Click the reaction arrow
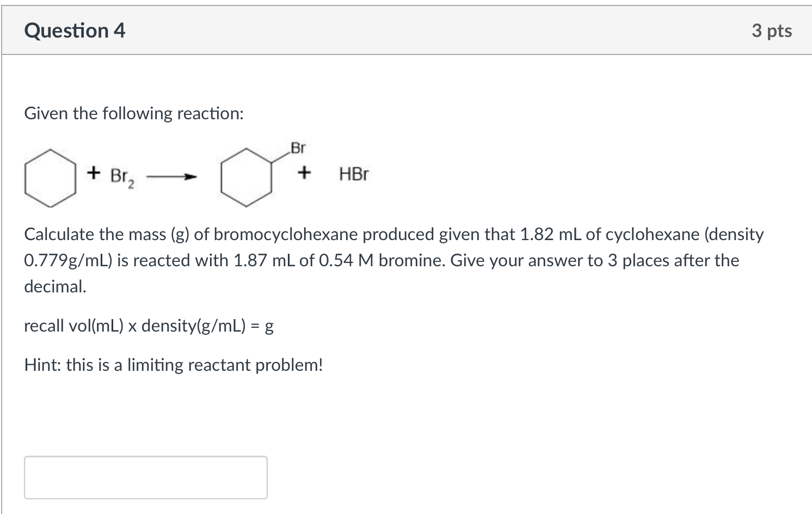The width and height of the screenshot is (812, 514). pyautogui.click(x=171, y=176)
